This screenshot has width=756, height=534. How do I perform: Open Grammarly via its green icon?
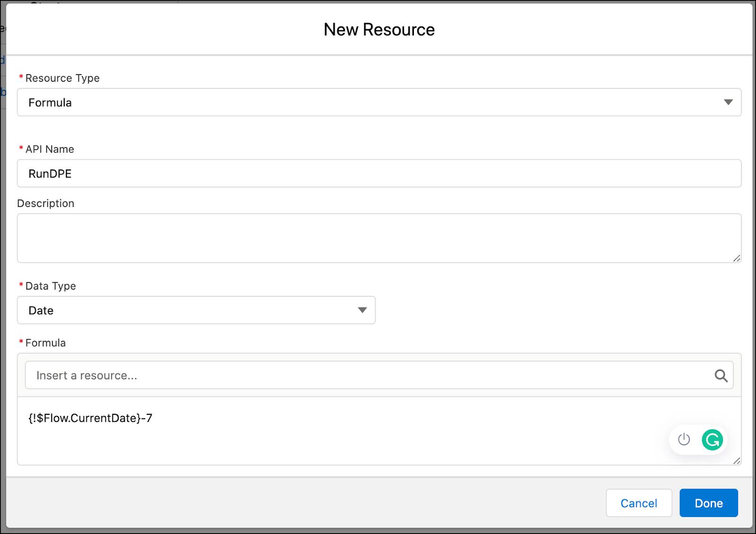tap(713, 439)
